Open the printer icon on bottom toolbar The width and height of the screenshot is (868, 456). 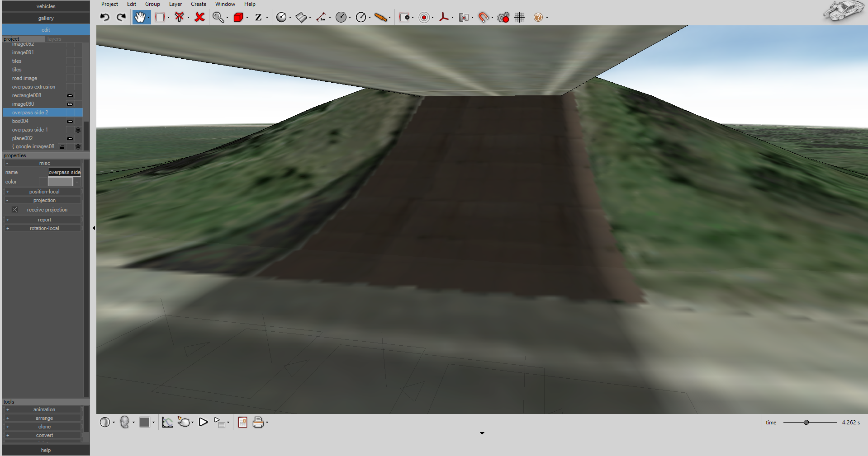258,422
